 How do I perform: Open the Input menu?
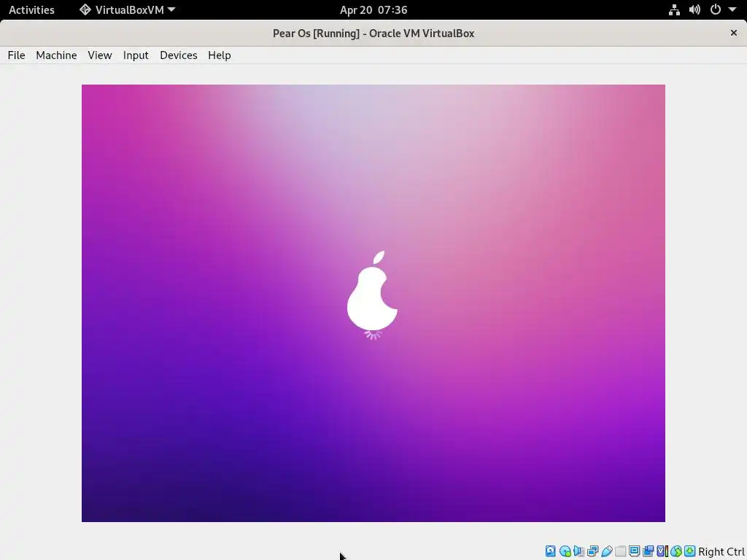136,55
